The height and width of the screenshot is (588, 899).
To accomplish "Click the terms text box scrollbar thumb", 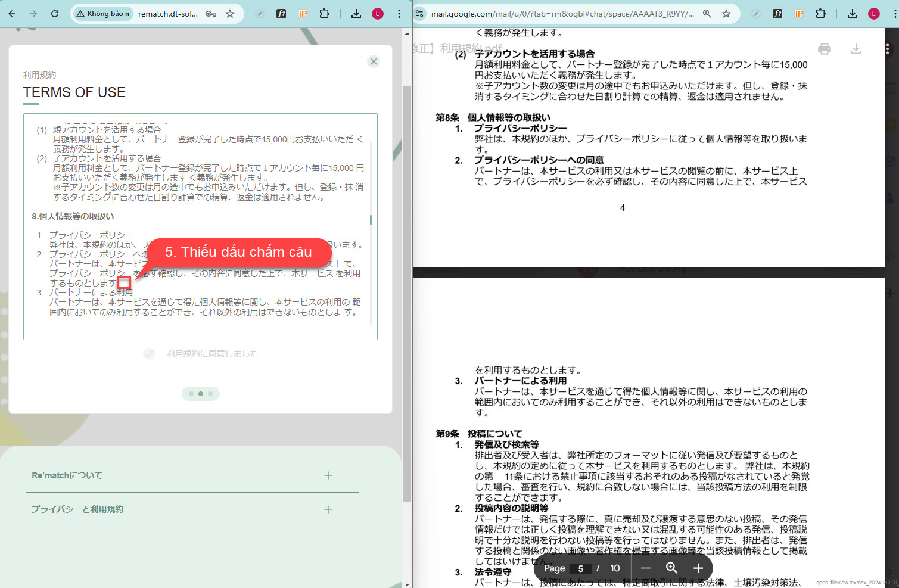I will coord(371,220).
